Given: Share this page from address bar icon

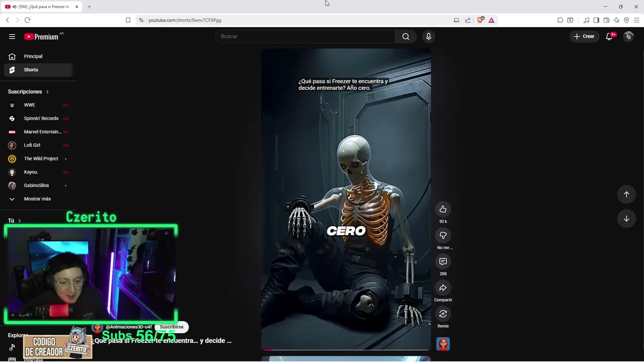Looking at the screenshot, I should (468, 20).
